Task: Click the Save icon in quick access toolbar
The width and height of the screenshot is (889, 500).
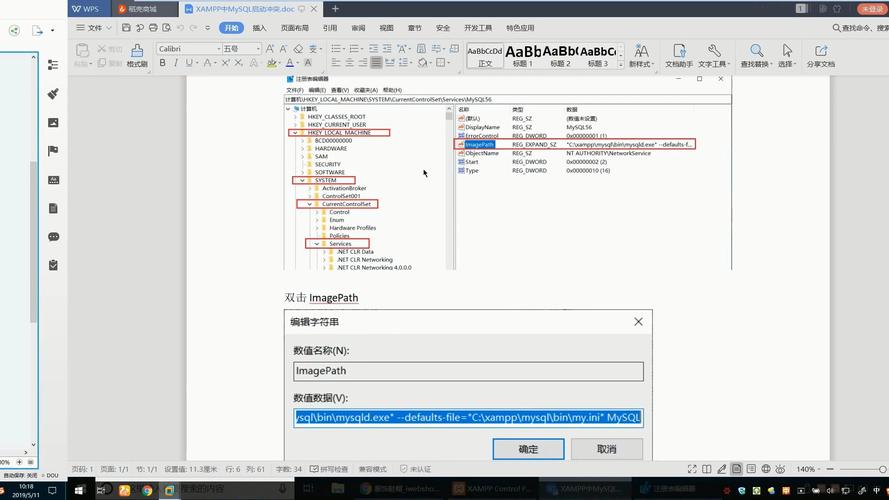Action: coord(126,28)
